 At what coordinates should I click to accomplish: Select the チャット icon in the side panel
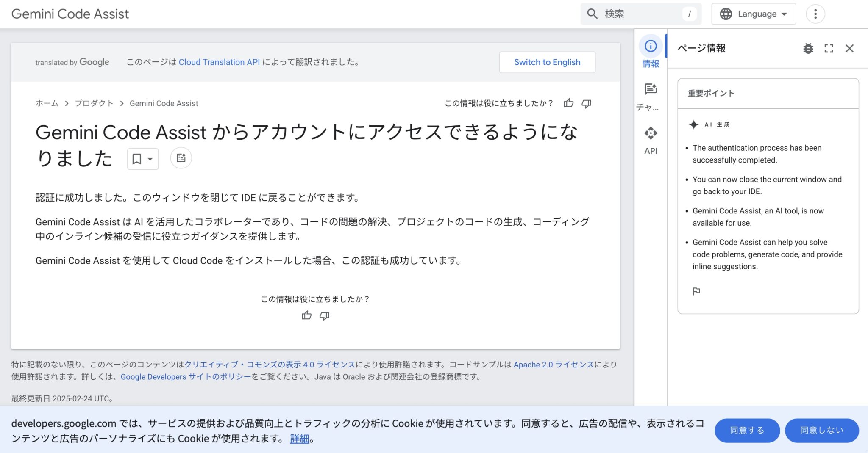[x=651, y=89]
